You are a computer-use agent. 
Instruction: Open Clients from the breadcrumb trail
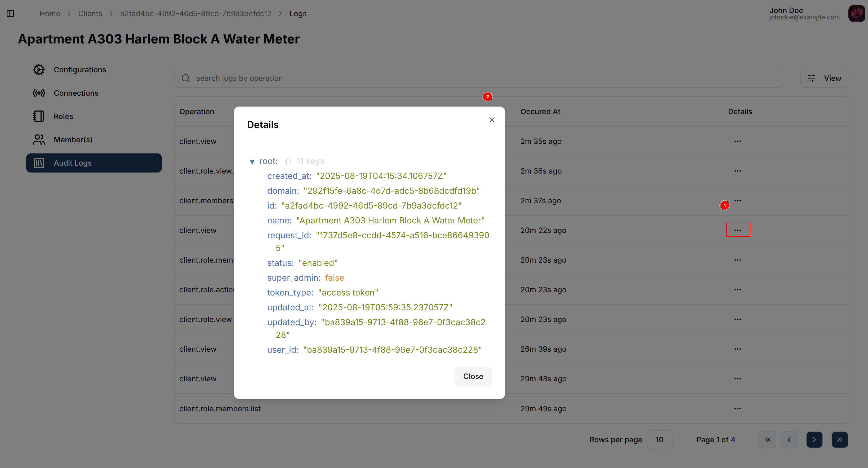pyautogui.click(x=90, y=14)
